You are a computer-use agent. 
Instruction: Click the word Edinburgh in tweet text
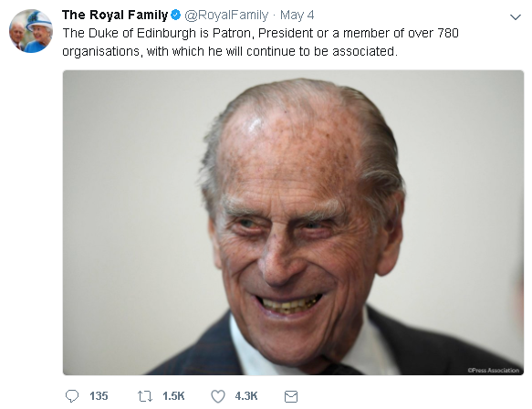tap(166, 33)
